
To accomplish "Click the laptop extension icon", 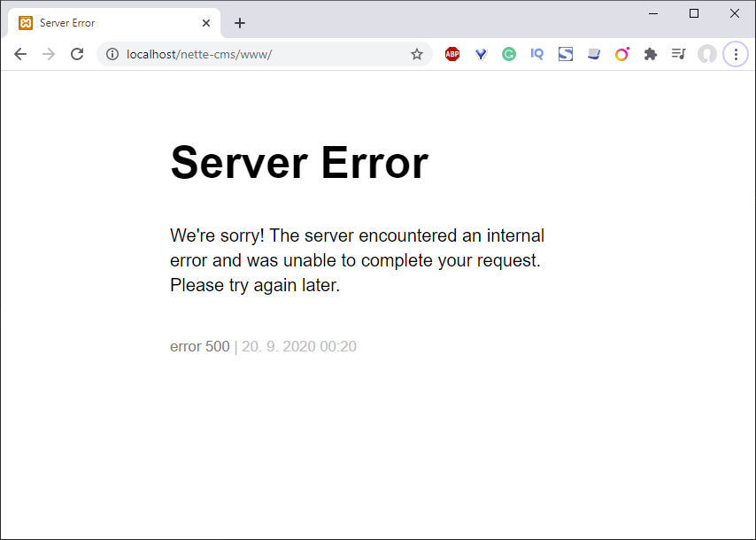I will (x=594, y=54).
